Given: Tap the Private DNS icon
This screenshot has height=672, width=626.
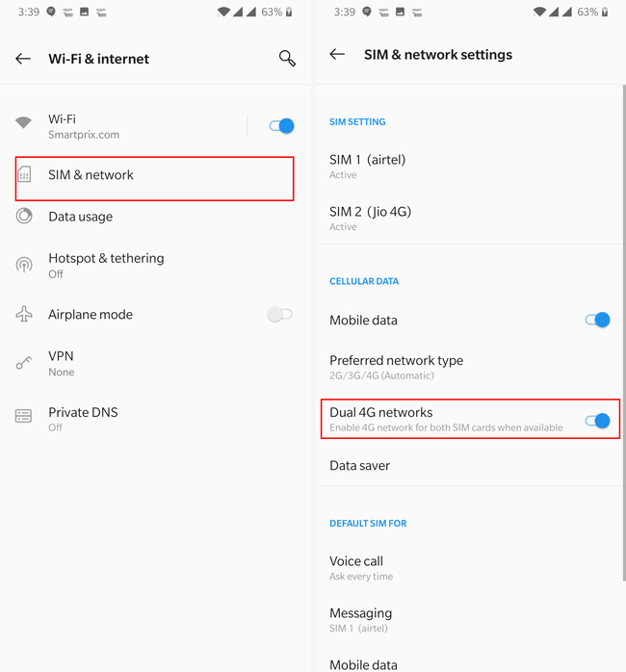Looking at the screenshot, I should pyautogui.click(x=23, y=416).
